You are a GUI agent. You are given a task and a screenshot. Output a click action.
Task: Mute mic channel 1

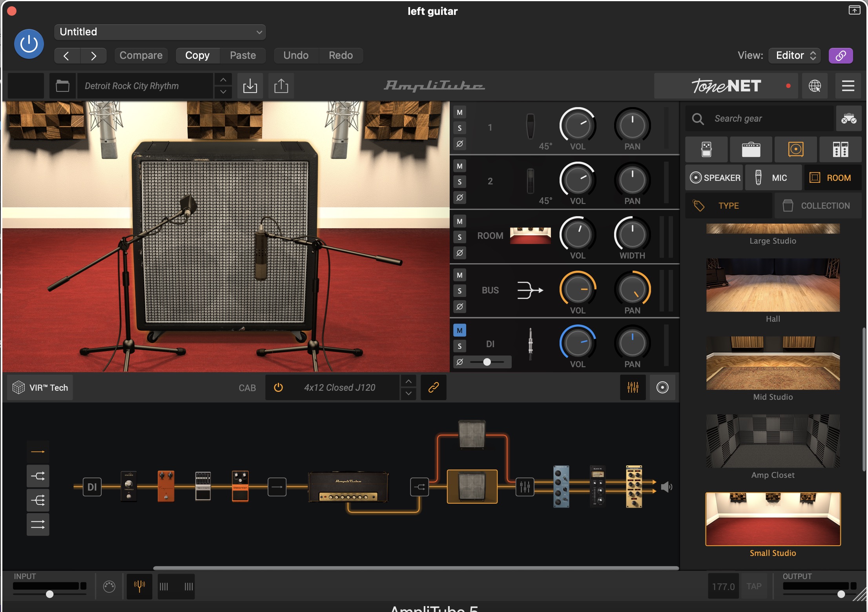[x=460, y=112]
